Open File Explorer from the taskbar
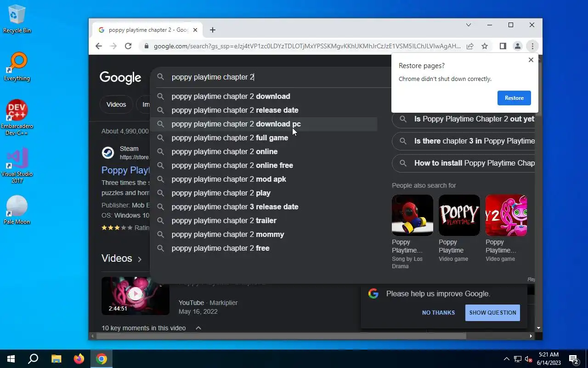This screenshot has width=588, height=368. coord(56,359)
